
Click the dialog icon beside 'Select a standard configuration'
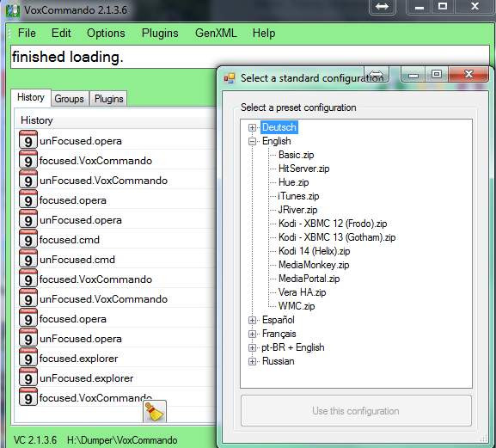point(230,78)
